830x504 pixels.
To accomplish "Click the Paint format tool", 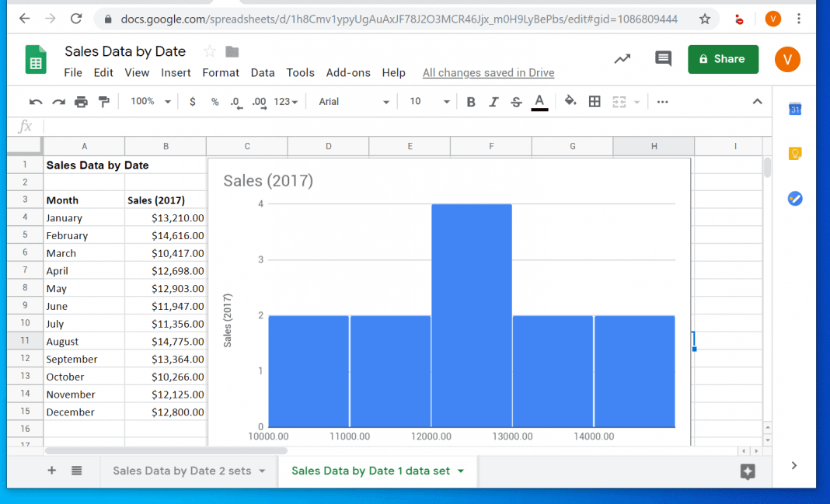I will click(x=103, y=101).
